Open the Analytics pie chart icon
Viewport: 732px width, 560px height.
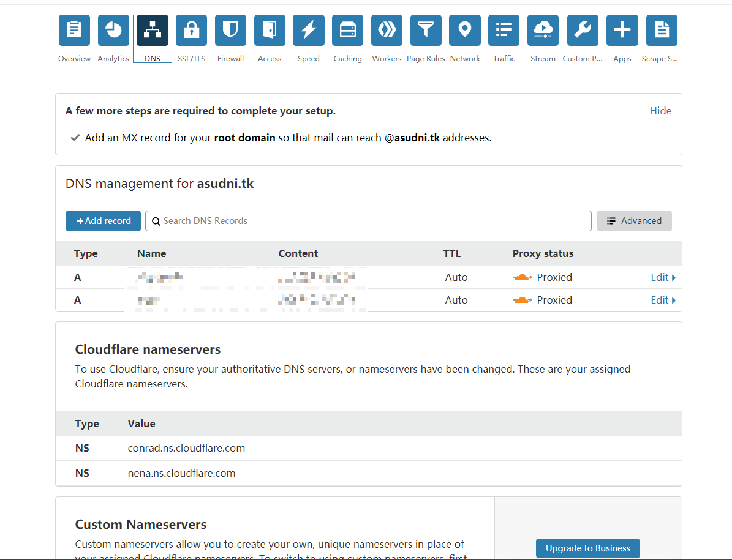113,31
